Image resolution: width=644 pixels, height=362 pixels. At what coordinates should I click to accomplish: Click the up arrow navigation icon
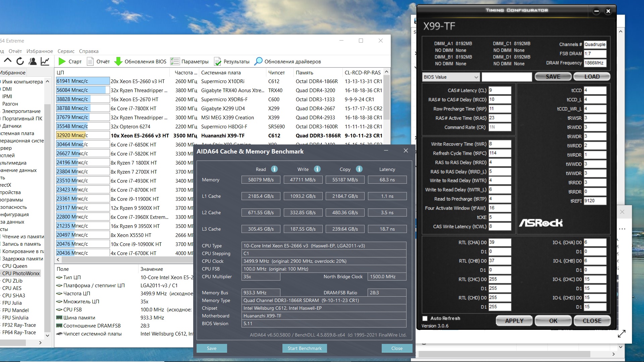(8, 61)
